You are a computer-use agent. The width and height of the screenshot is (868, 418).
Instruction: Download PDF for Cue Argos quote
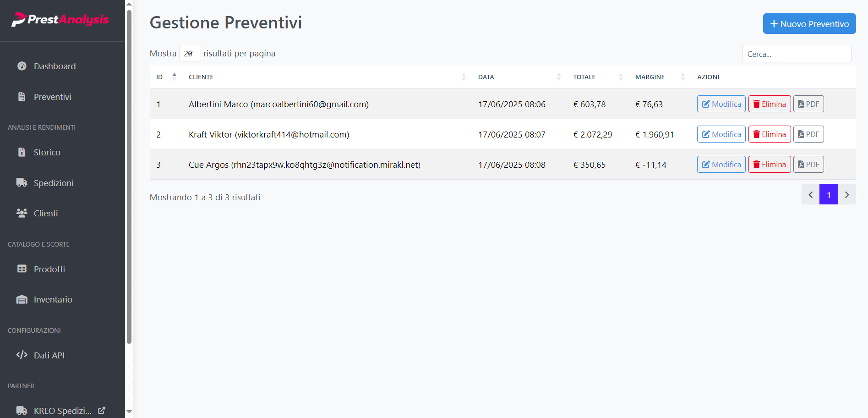(x=808, y=165)
